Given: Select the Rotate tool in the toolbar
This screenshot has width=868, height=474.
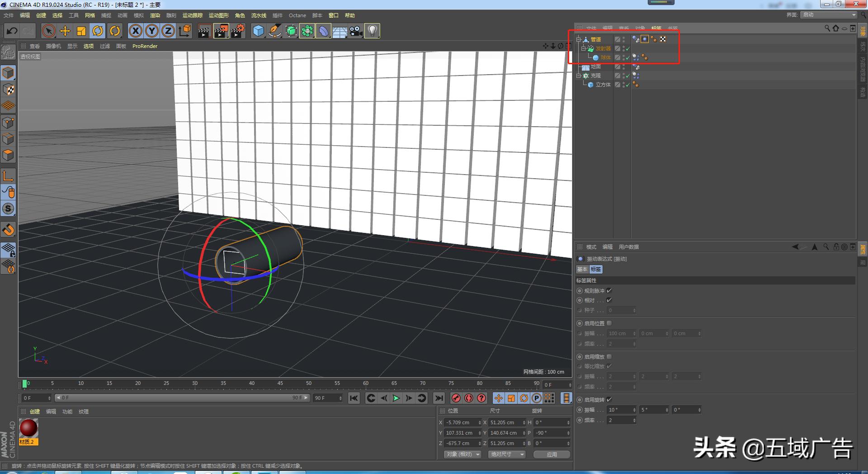Looking at the screenshot, I should pyautogui.click(x=98, y=31).
